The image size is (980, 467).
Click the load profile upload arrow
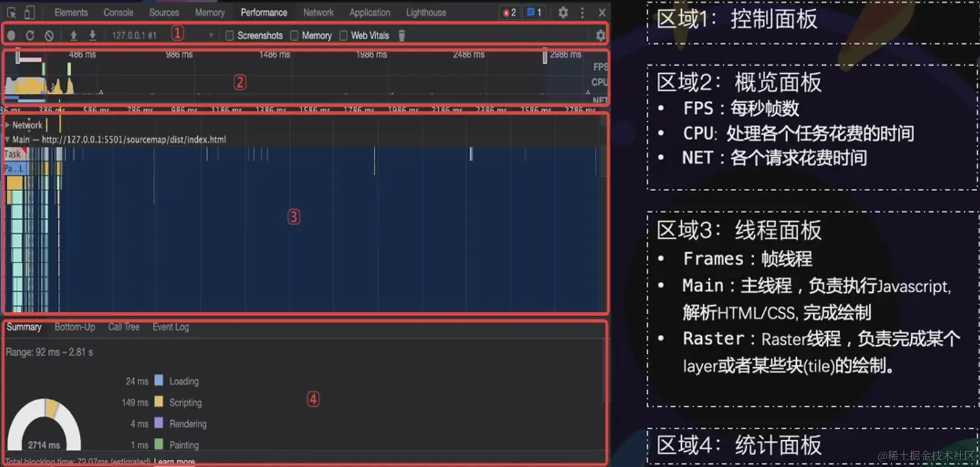click(74, 35)
